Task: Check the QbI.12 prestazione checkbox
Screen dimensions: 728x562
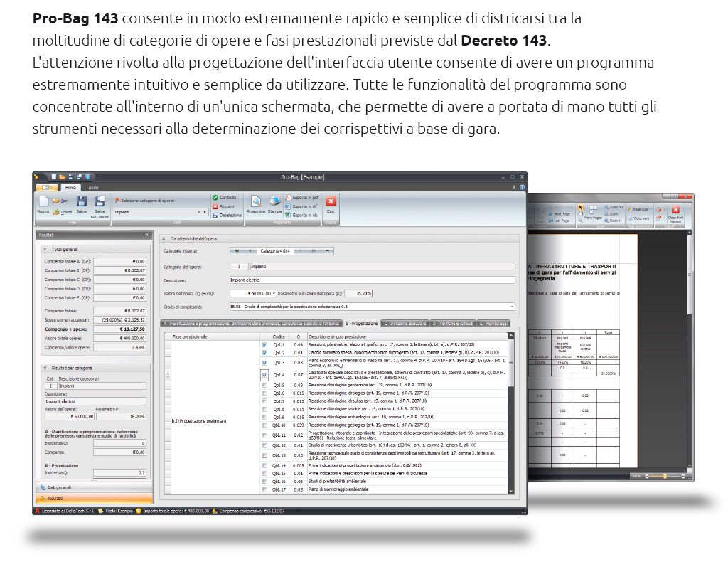Action: point(264,445)
